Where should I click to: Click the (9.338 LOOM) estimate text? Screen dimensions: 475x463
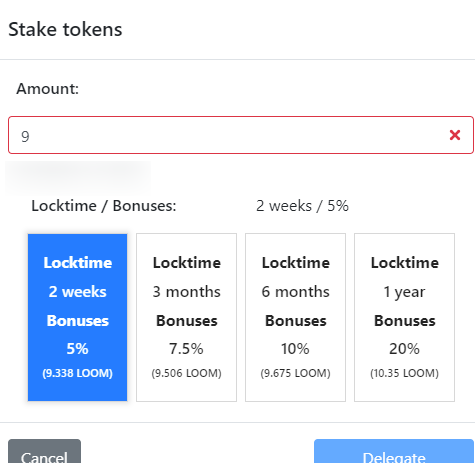(77, 373)
